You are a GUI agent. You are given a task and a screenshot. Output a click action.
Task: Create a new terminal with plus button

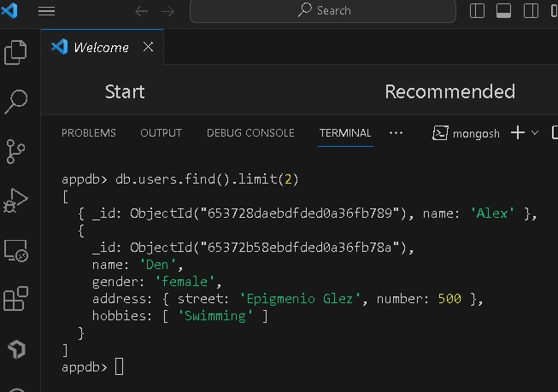517,133
